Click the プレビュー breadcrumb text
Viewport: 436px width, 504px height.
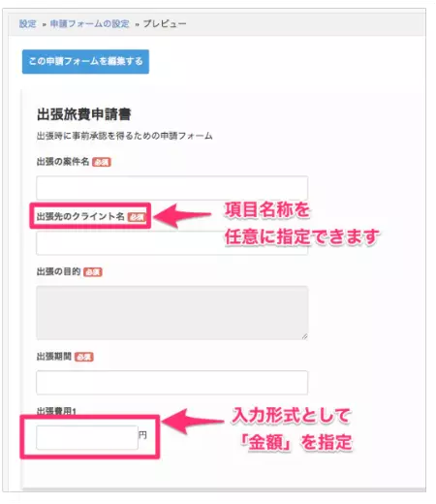tap(165, 24)
